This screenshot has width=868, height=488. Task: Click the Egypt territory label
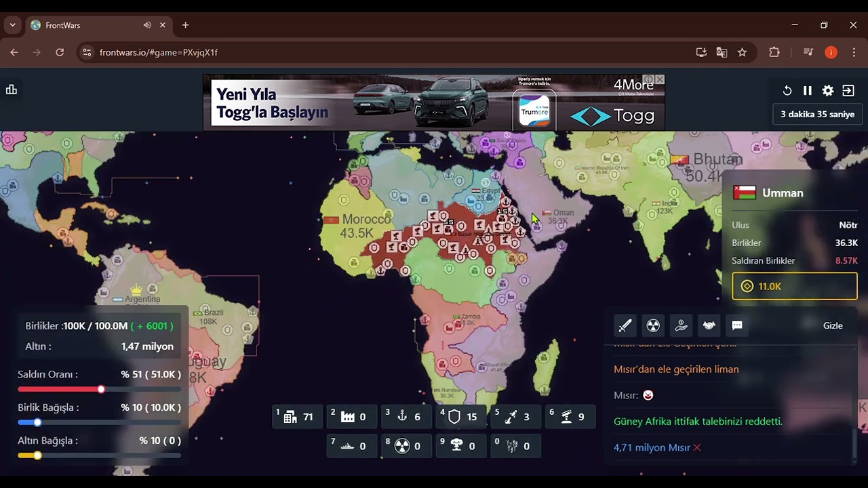487,195
